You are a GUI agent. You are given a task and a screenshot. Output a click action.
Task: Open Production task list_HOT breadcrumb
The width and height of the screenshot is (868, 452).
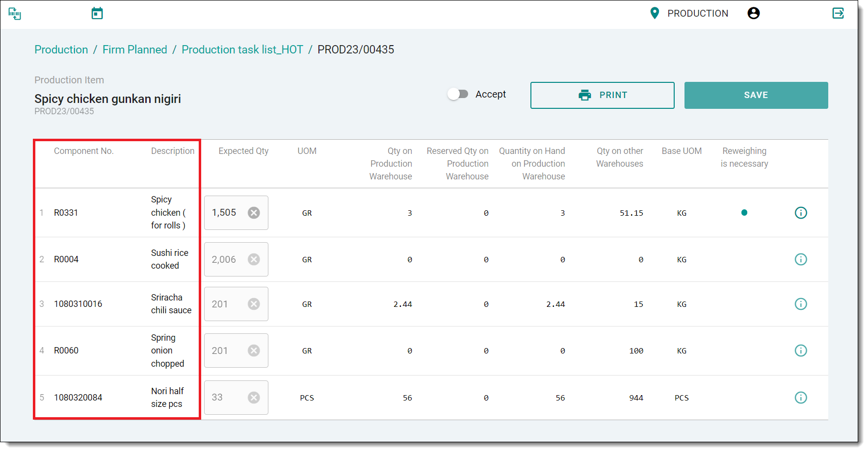[x=242, y=50]
